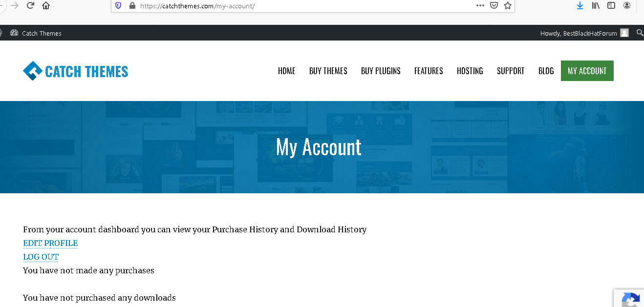Click text 'You have not made any purchases'

[88, 270]
